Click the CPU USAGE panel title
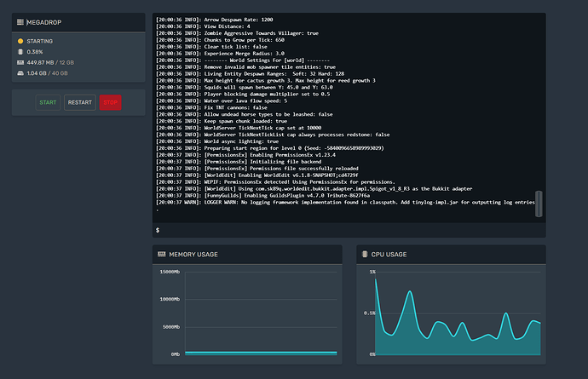The width and height of the screenshot is (588, 379). (x=389, y=255)
